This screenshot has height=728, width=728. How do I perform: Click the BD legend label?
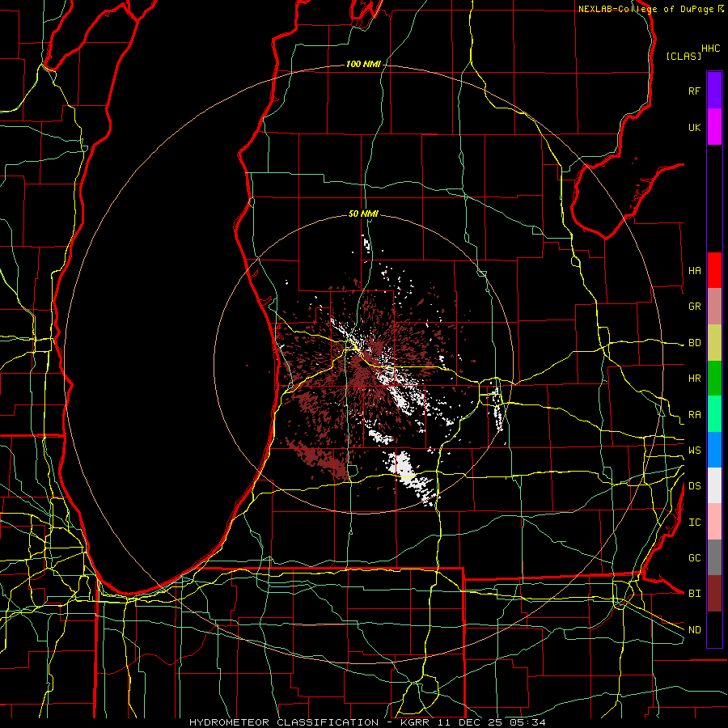tap(694, 343)
